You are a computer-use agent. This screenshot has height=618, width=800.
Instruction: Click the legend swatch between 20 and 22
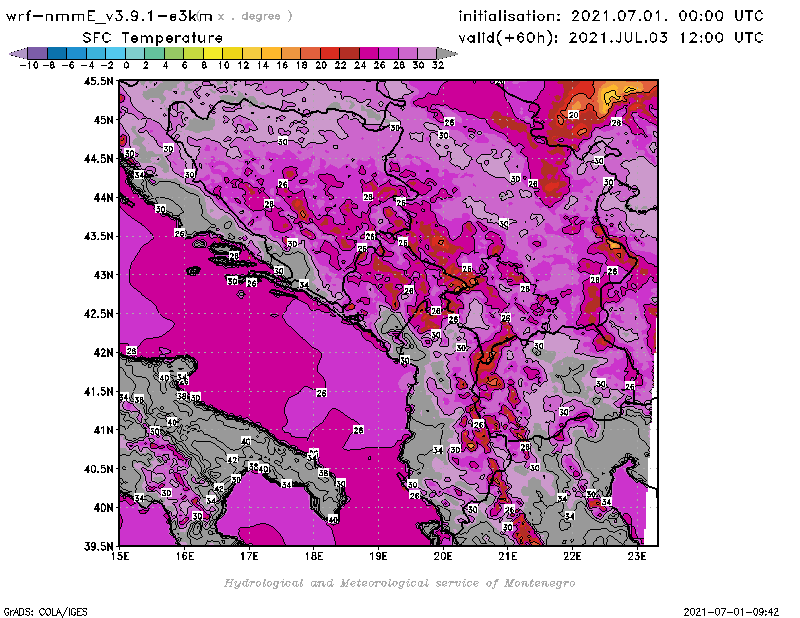330,53
